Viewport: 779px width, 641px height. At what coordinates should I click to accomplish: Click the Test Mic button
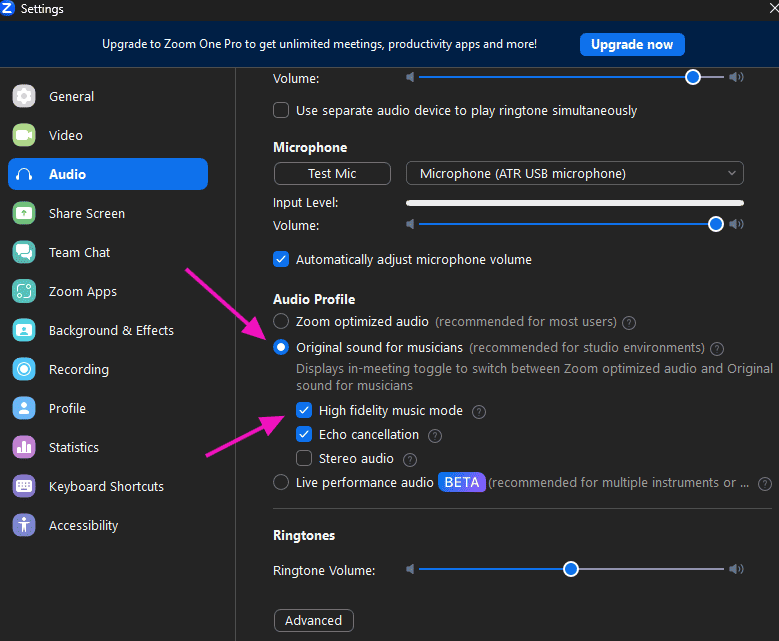332,173
